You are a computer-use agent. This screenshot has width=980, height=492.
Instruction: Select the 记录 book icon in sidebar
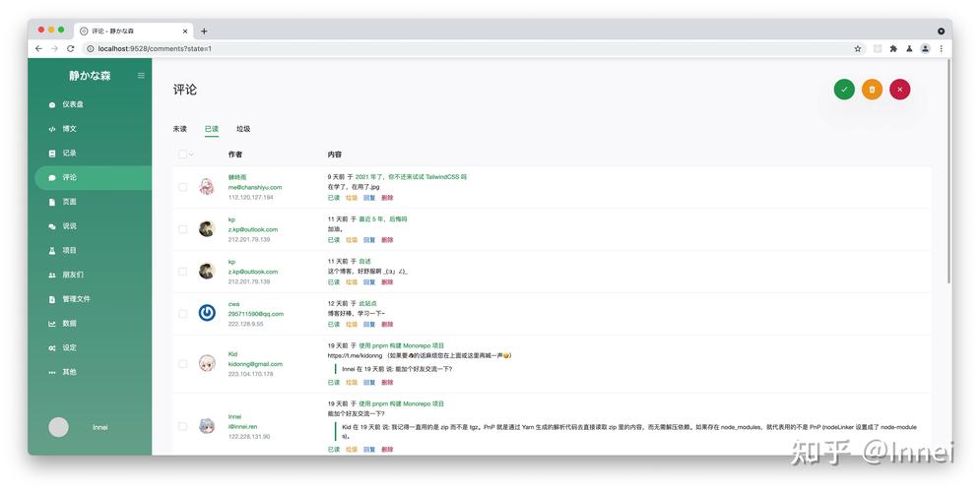52,154
